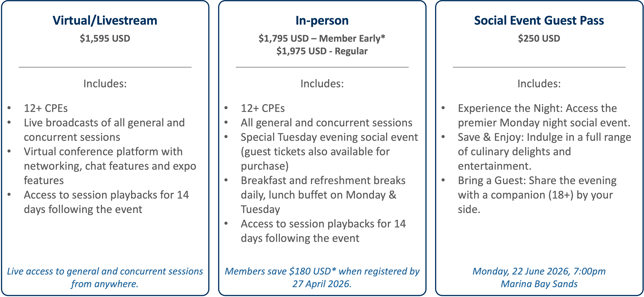The image size is (644, 297).
Task: Click the In-person card heading
Action: pos(322,21)
